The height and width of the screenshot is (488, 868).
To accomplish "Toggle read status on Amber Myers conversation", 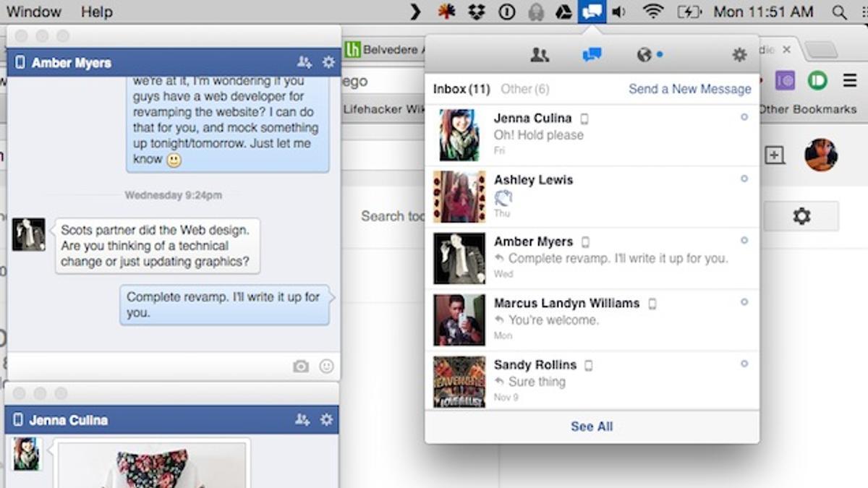I will click(x=745, y=240).
